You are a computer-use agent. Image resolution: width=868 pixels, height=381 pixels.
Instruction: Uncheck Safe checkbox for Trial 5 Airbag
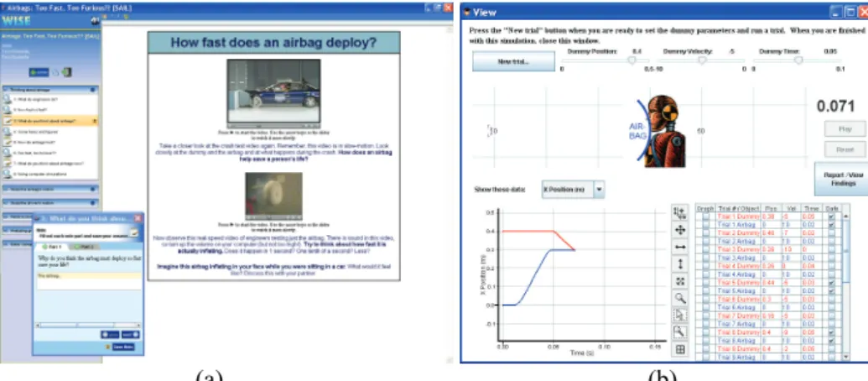(x=831, y=290)
